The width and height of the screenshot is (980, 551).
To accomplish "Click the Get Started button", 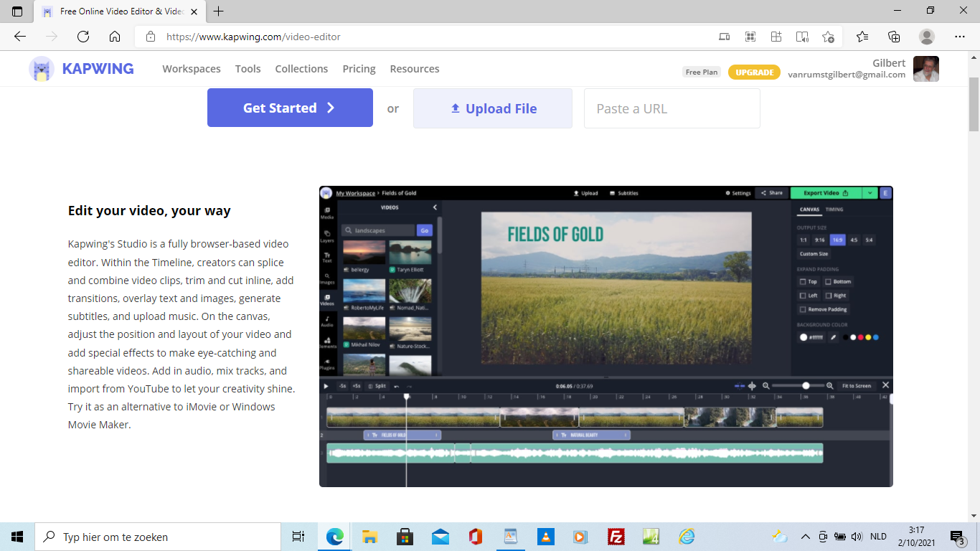I will point(290,108).
